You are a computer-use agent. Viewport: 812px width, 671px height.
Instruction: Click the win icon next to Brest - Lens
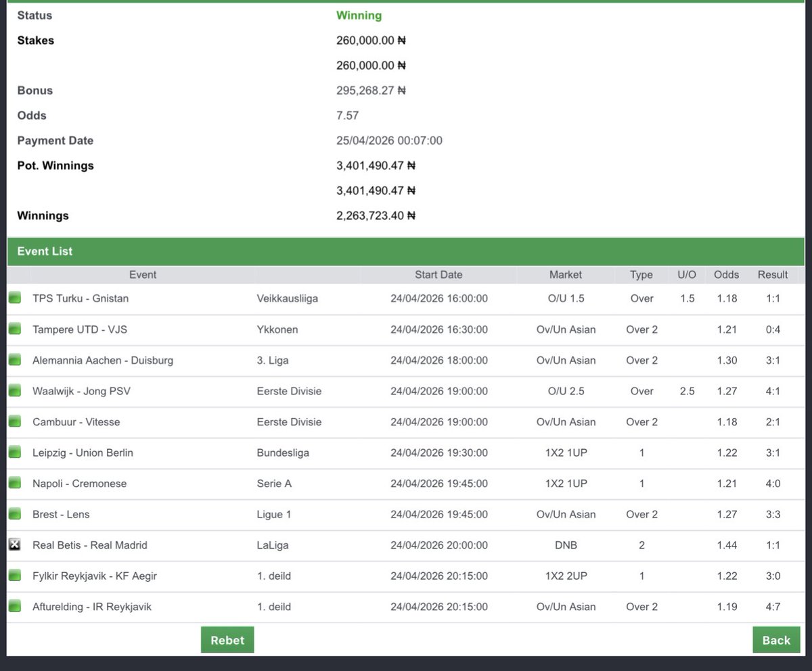pyautogui.click(x=14, y=513)
